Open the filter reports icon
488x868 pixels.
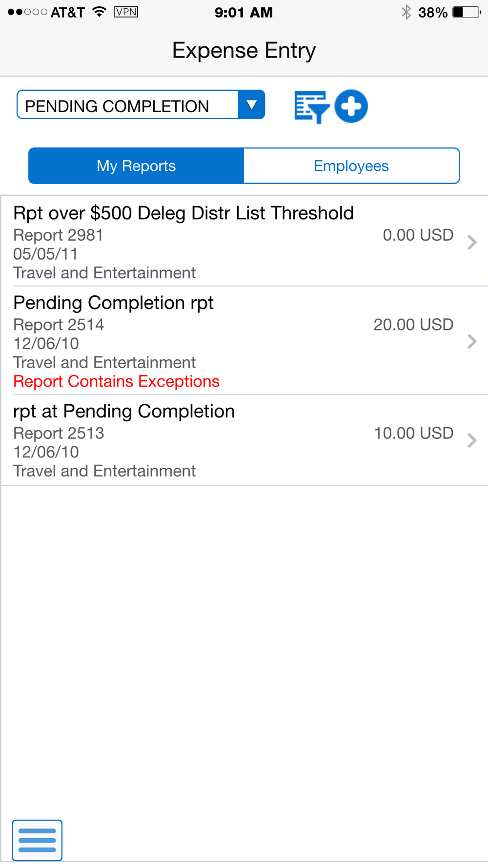coord(311,107)
